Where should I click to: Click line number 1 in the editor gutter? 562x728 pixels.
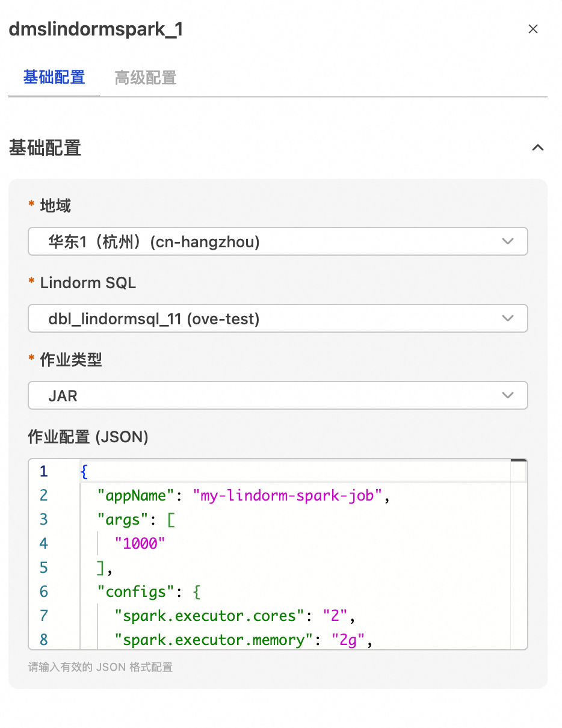click(x=44, y=471)
